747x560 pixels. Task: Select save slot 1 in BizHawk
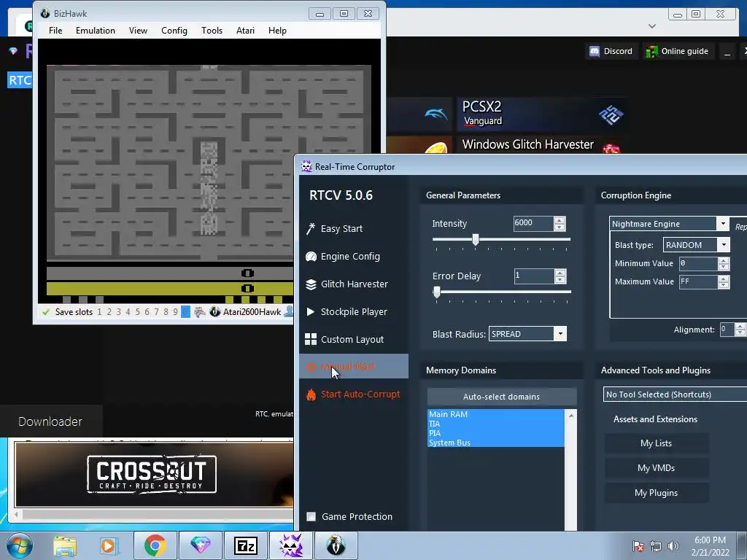point(99,312)
